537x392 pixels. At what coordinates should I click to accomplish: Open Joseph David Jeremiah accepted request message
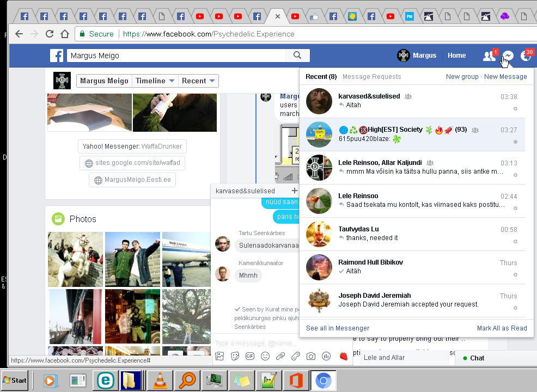point(412,301)
